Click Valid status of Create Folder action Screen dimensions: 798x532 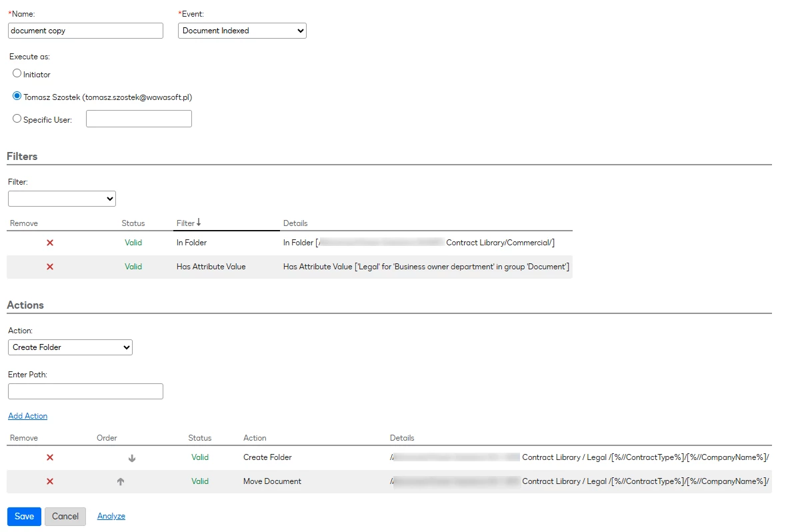[200, 458]
